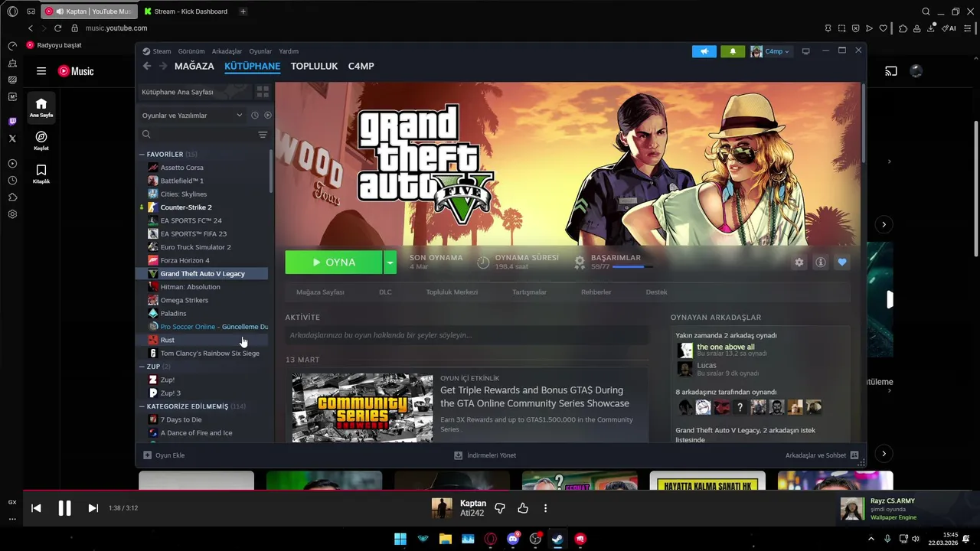The height and width of the screenshot is (551, 980).
Task: Open the dropdown arrow beside OYNA
Action: (390, 262)
